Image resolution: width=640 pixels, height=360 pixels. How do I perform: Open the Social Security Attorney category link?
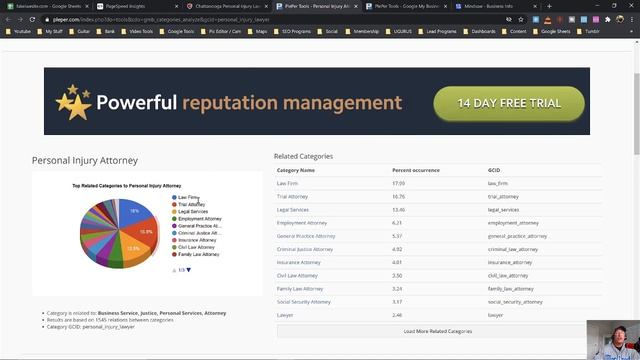[x=304, y=302]
